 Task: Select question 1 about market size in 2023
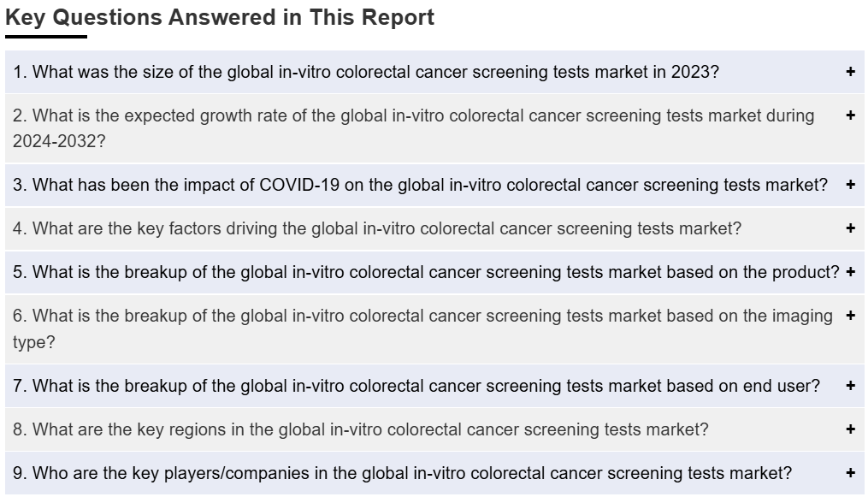coord(366,72)
